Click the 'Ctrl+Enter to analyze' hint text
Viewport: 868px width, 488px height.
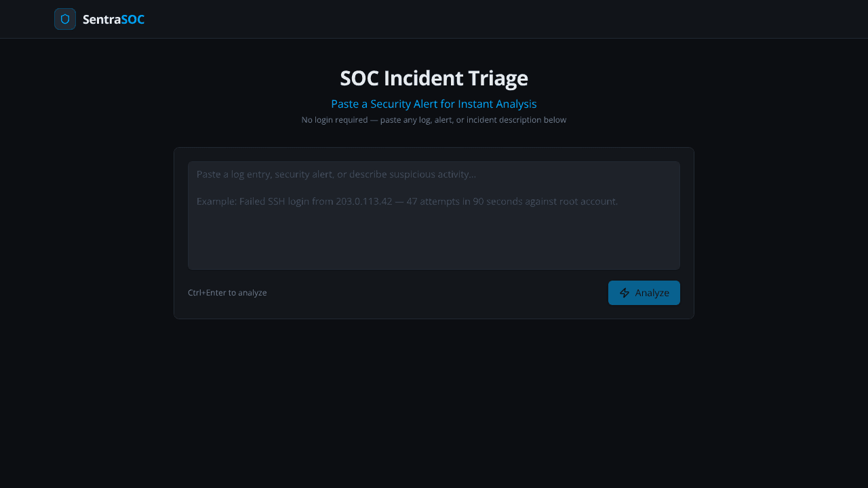tap(227, 293)
